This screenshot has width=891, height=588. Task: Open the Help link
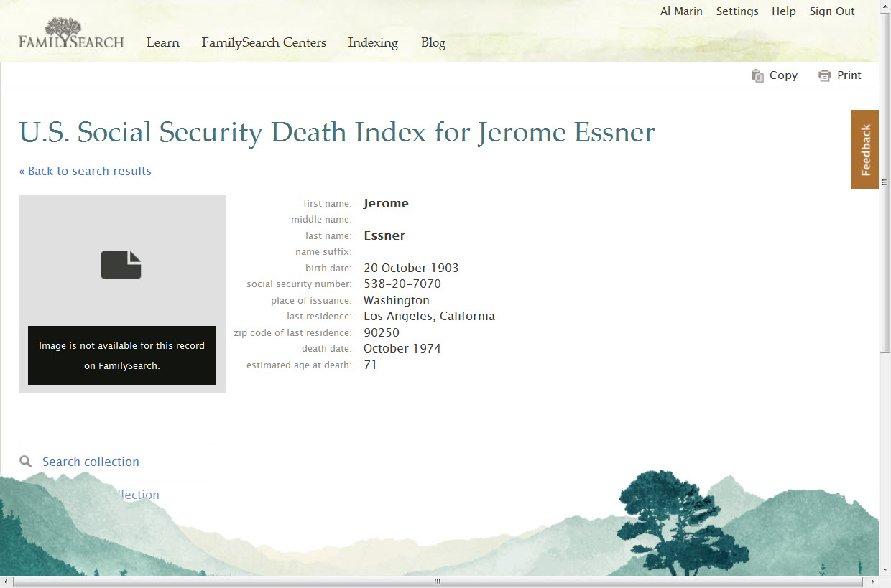[x=784, y=11]
